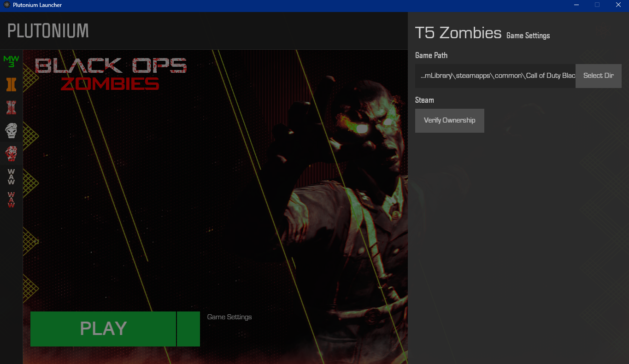Image resolution: width=629 pixels, height=364 pixels.
Task: Select the green MW3 game icon
Action: click(x=11, y=61)
